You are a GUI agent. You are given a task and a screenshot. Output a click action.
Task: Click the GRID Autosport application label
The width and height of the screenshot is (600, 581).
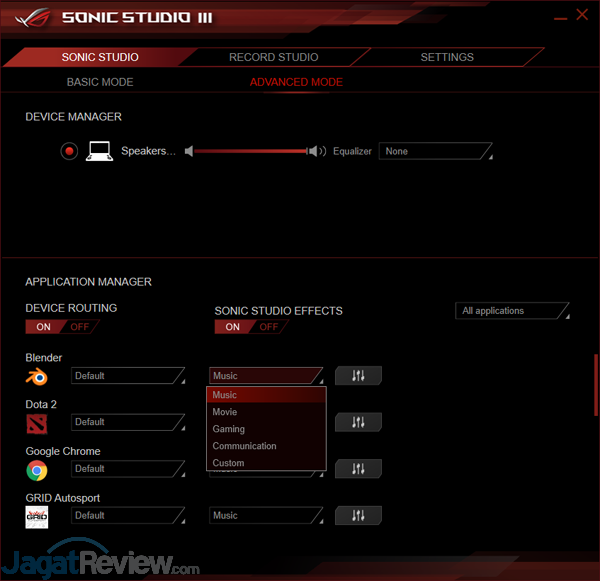63,498
